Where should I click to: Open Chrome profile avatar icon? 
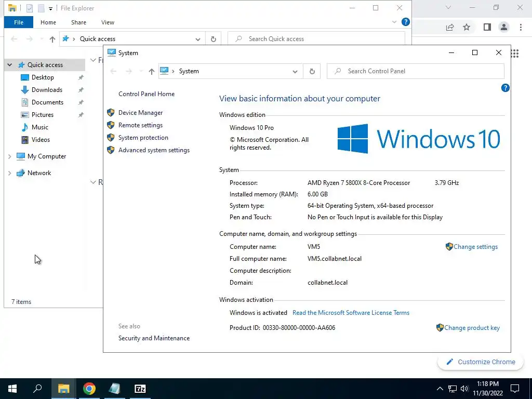[504, 27]
